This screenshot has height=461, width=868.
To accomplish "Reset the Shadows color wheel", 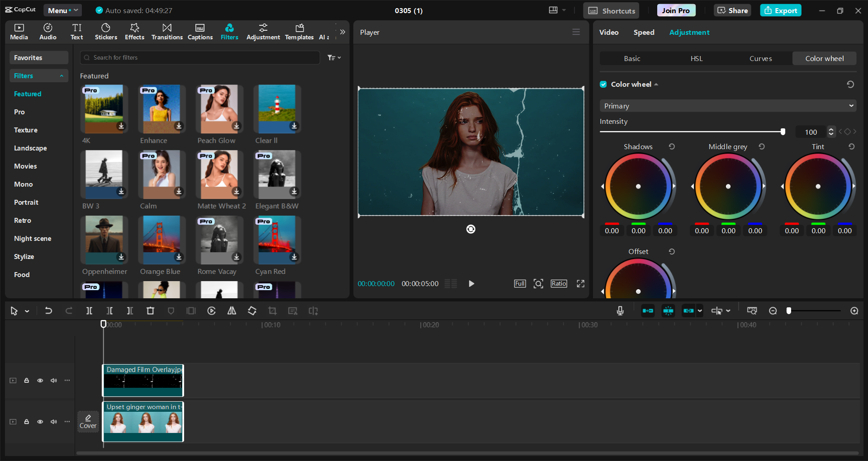I will (671, 146).
